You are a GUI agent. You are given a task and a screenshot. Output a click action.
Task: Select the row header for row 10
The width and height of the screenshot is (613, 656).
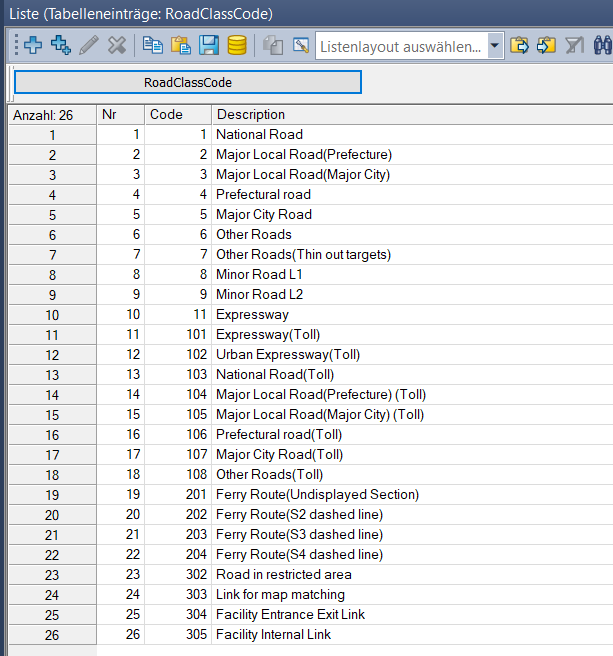(52, 315)
